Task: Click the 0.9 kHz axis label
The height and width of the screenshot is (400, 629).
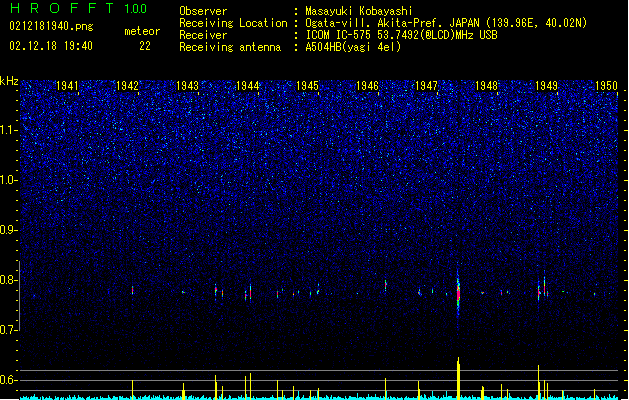Action: [8, 230]
